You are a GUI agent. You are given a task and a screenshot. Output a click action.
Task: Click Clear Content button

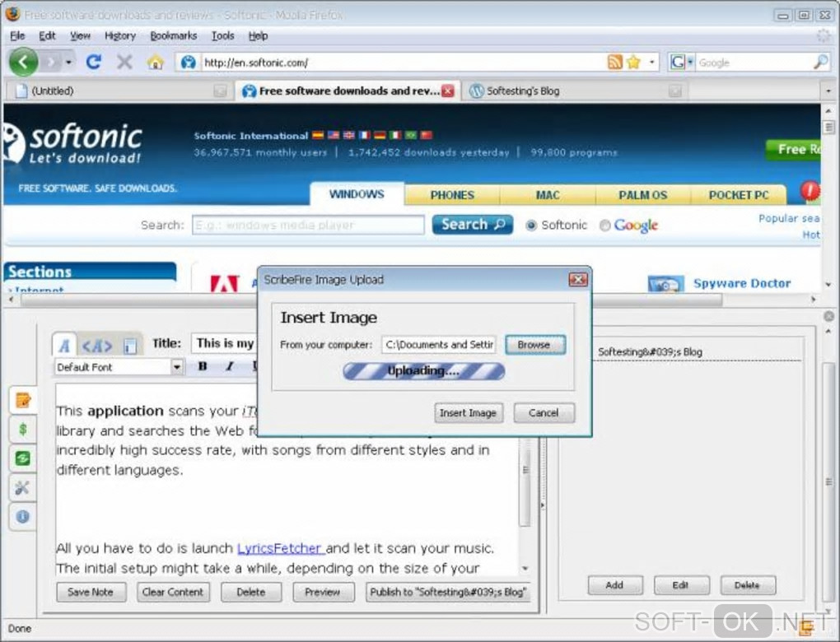click(173, 592)
